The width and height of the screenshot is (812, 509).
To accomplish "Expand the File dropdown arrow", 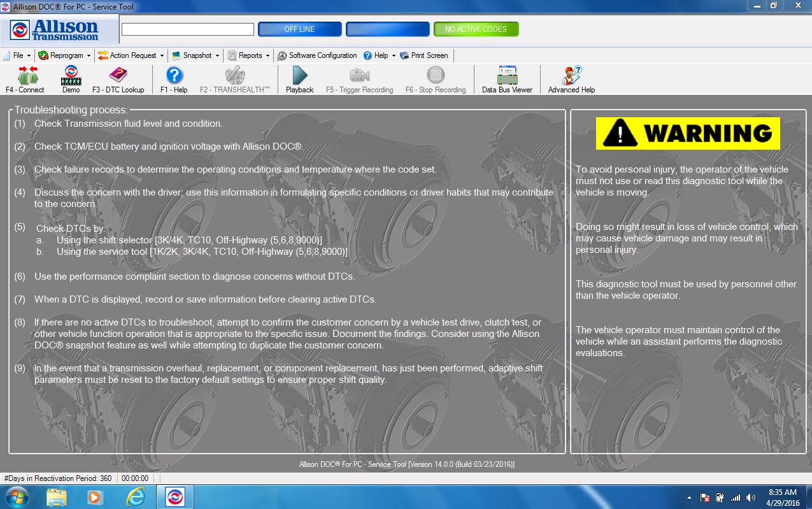I will pos(29,56).
